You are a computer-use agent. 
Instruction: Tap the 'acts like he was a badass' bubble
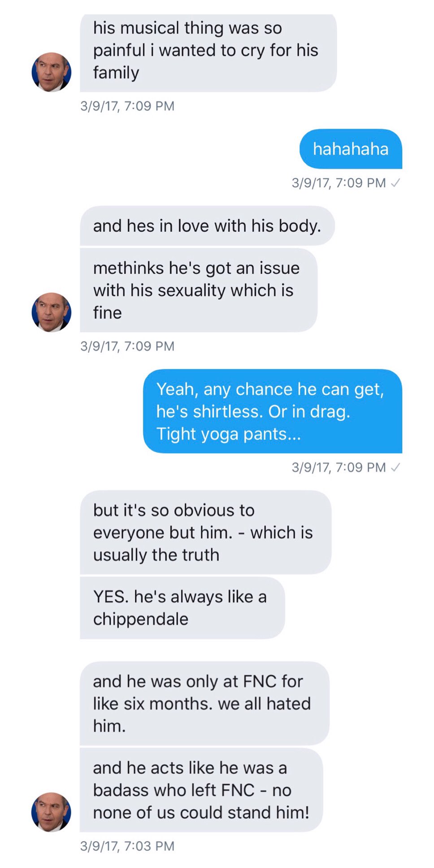click(201, 790)
